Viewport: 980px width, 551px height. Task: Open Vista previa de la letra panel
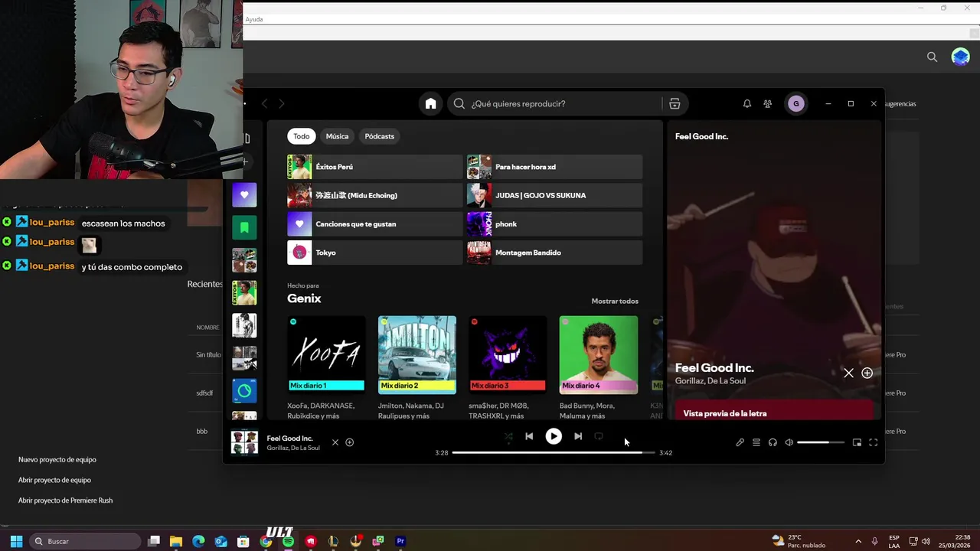click(774, 410)
